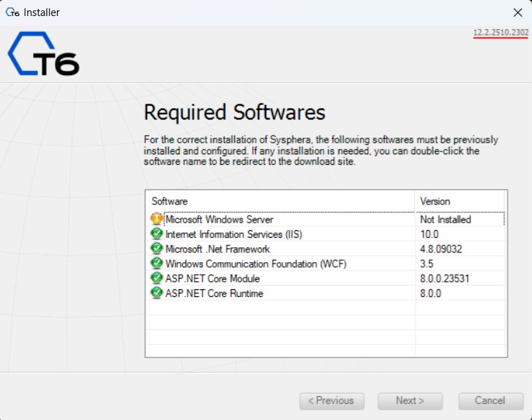
Task: Click the Required Softwares heading
Action: pos(234,112)
